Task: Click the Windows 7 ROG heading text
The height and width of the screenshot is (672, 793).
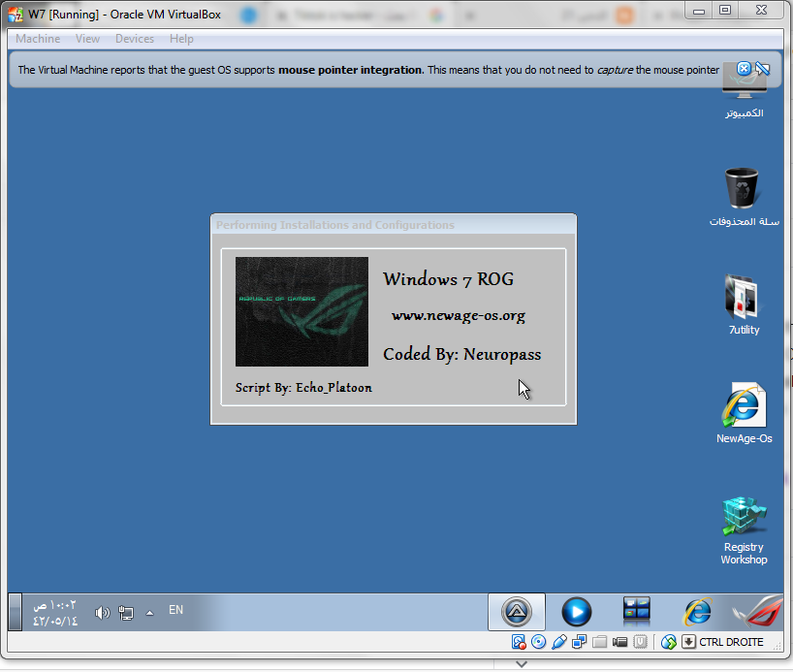Action: pos(448,279)
